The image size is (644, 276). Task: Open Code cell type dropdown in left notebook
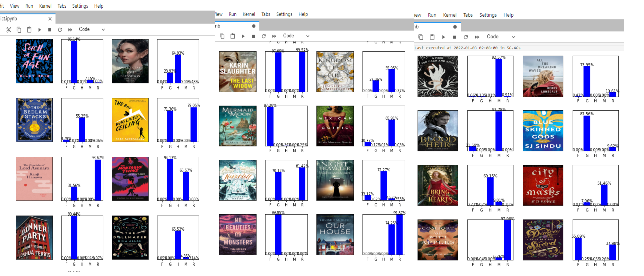(x=92, y=29)
